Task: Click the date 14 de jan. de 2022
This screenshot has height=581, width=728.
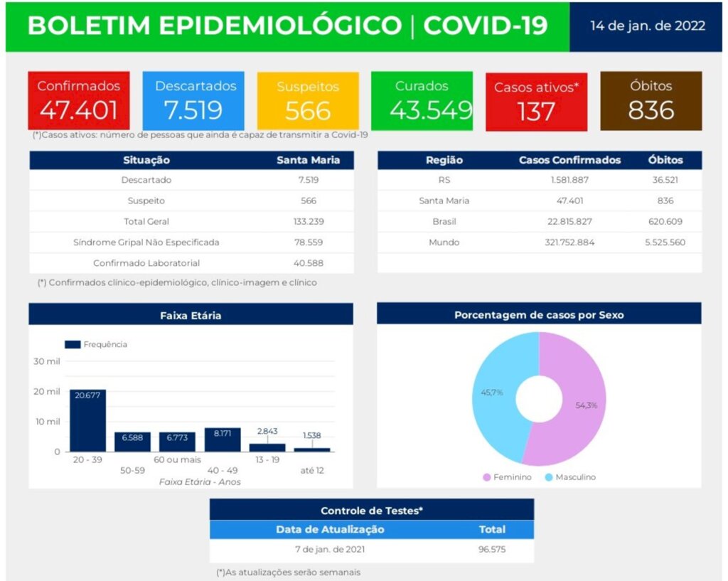Action: click(x=648, y=26)
